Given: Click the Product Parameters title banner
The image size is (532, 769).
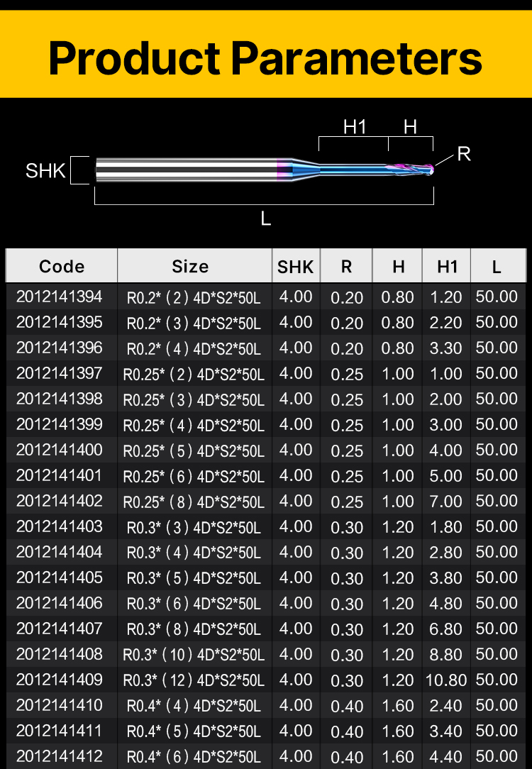Looking at the screenshot, I should pyautogui.click(x=266, y=57).
